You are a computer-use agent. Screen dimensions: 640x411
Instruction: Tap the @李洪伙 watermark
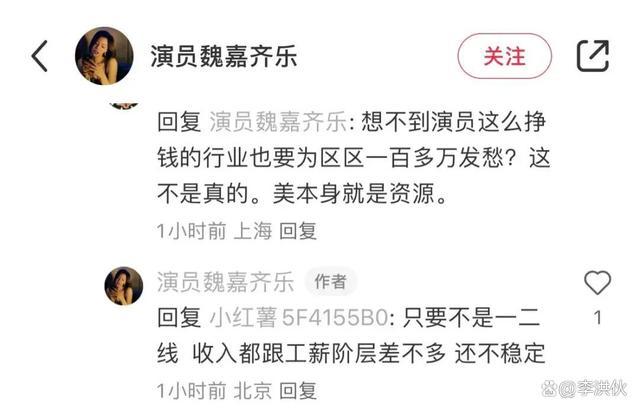pyautogui.click(x=584, y=388)
